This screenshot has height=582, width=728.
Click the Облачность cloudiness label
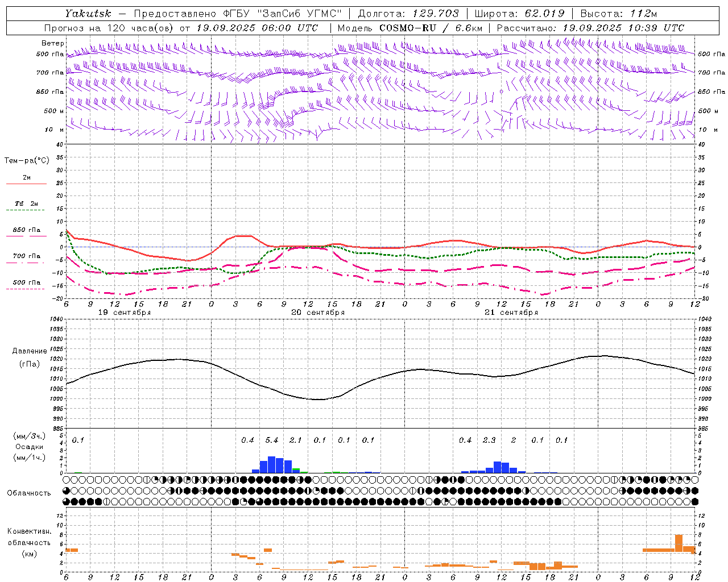[x=29, y=493]
